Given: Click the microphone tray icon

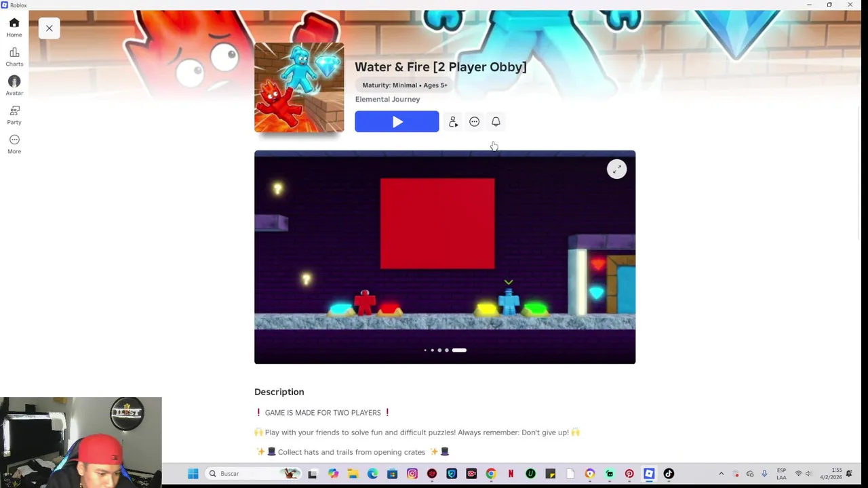Looking at the screenshot, I should pos(764,474).
